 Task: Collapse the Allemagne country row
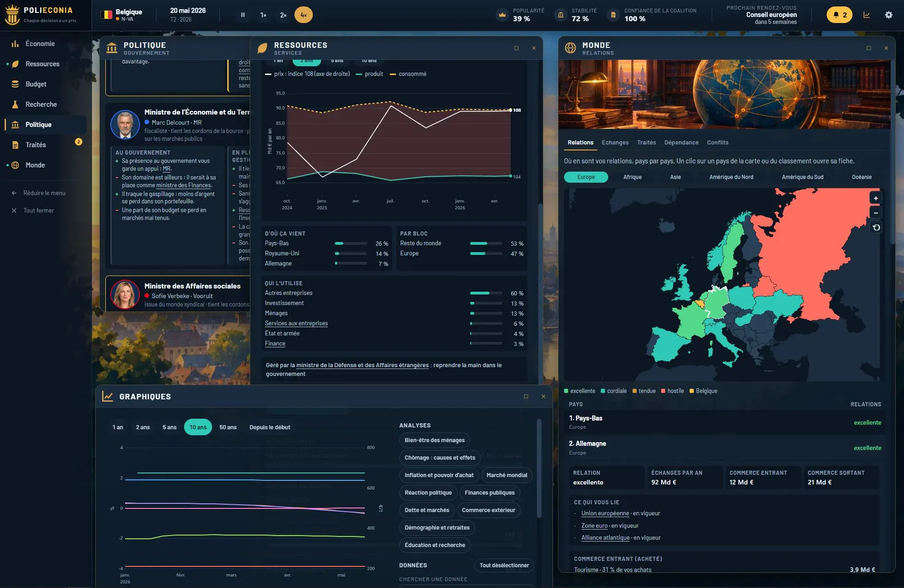(725, 448)
